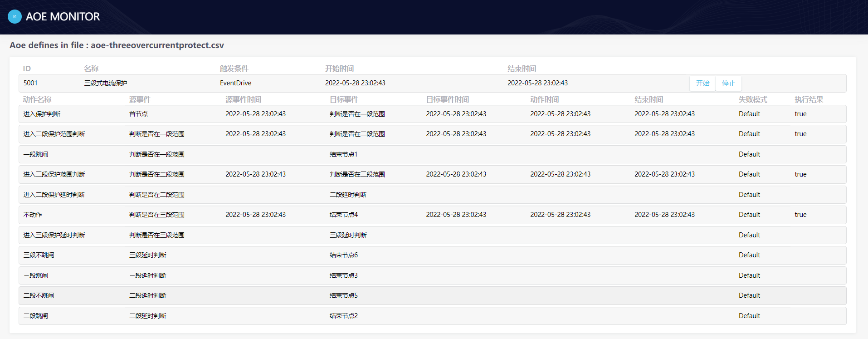Select the 二段不跳闸 action row
868x339 pixels.
pos(432,295)
